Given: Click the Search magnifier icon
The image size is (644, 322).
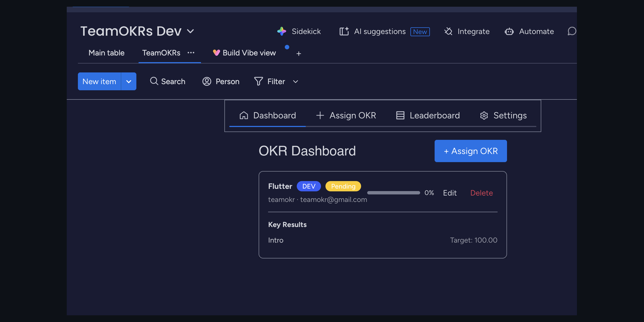Looking at the screenshot, I should [x=154, y=81].
